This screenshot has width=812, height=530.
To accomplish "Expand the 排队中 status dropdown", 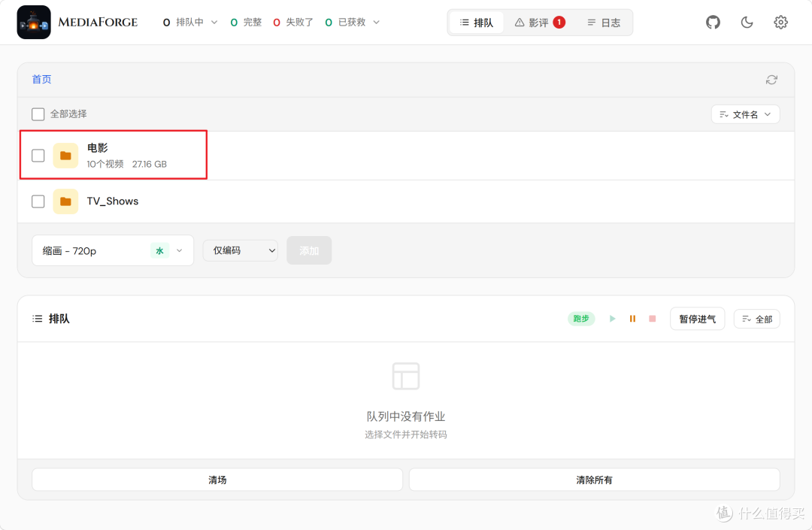I will [x=190, y=23].
